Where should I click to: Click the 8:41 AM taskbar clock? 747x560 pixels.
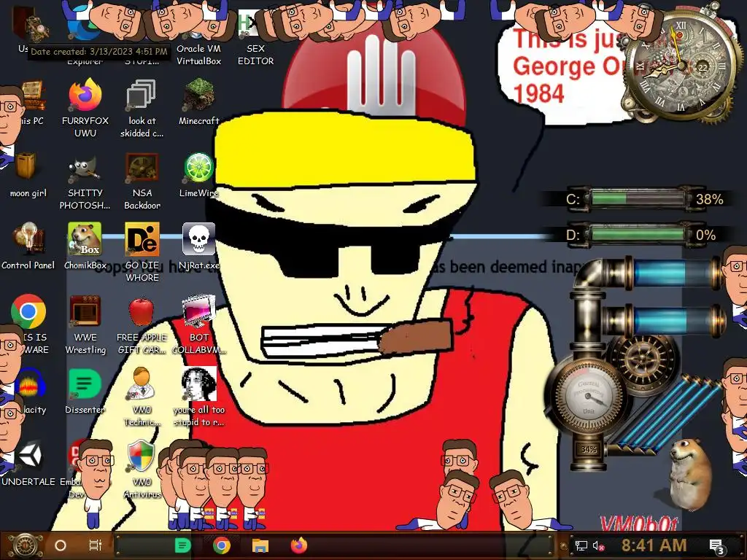(x=654, y=545)
